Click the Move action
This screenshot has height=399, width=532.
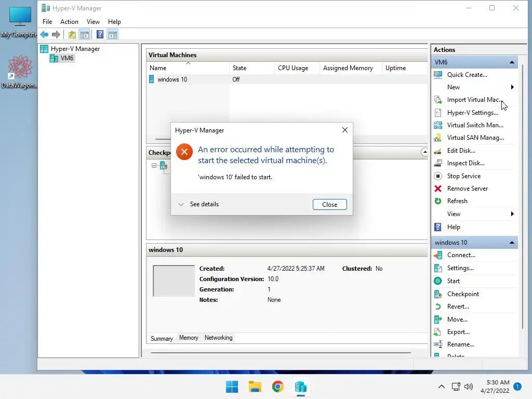pyautogui.click(x=457, y=320)
